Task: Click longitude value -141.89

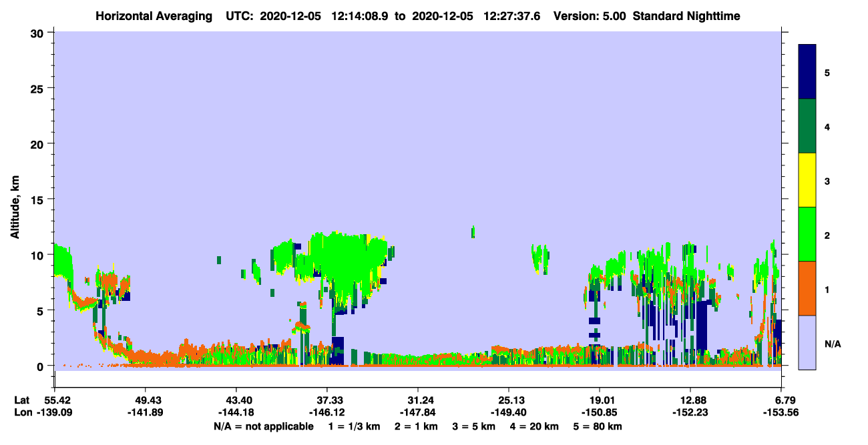Action: click(146, 412)
